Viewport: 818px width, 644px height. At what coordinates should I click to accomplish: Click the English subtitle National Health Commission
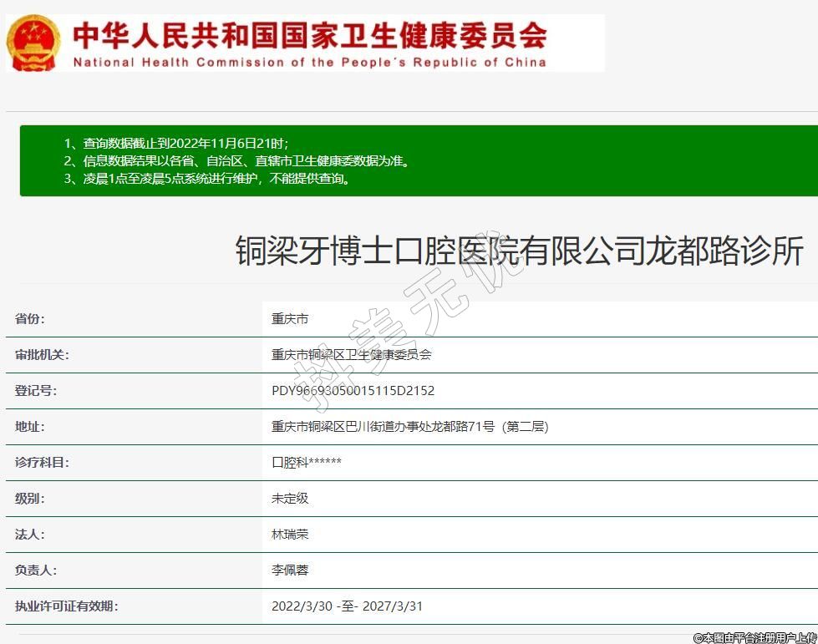(309, 63)
